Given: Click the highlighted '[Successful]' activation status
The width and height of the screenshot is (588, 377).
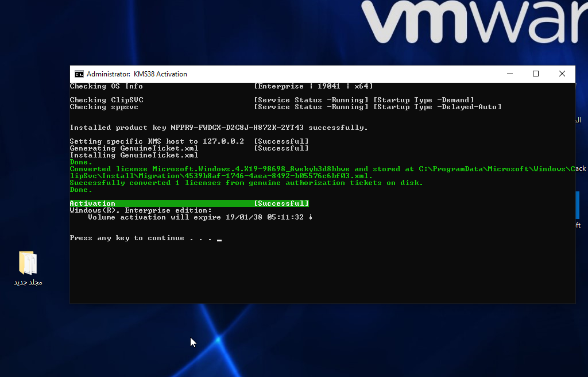Looking at the screenshot, I should click(x=281, y=203).
